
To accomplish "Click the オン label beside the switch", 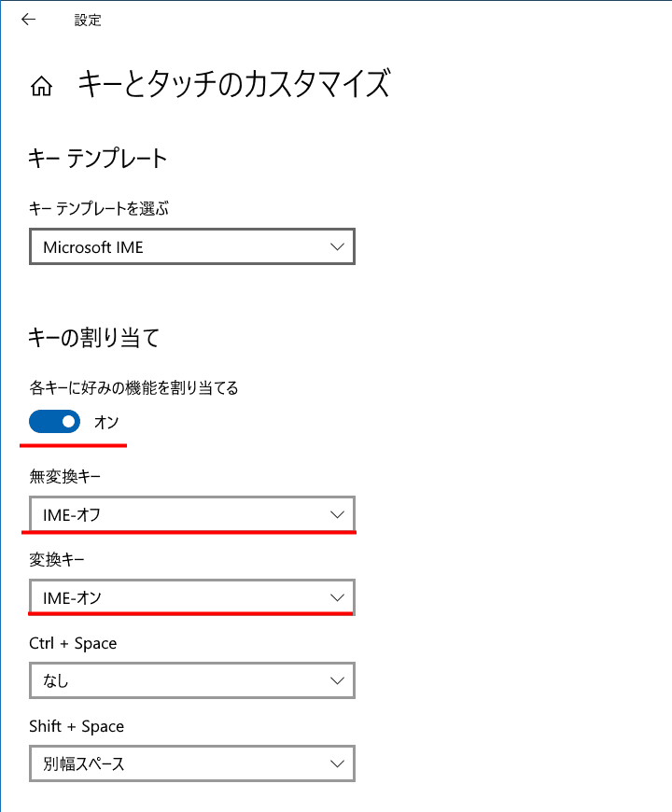I will pyautogui.click(x=105, y=422).
